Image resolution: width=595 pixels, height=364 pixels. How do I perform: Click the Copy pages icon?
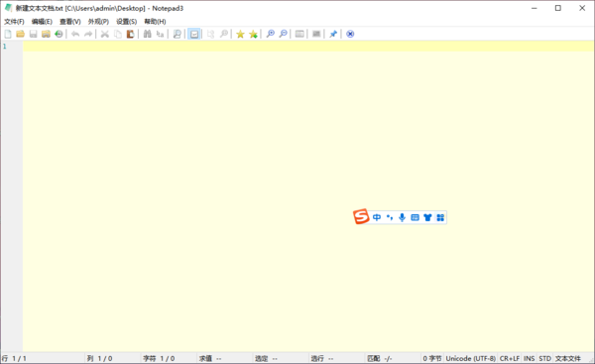[x=118, y=34]
